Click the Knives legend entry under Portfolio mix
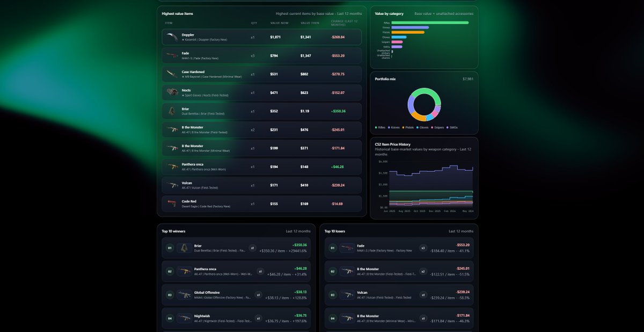The width and height of the screenshot is (644, 332). pos(394,127)
